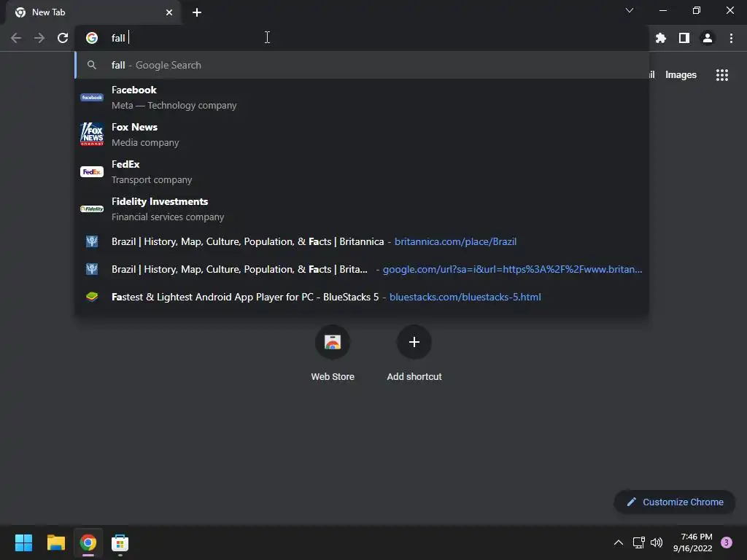Image resolution: width=747 pixels, height=560 pixels.
Task: Show hidden system tray icons
Action: [x=619, y=542]
